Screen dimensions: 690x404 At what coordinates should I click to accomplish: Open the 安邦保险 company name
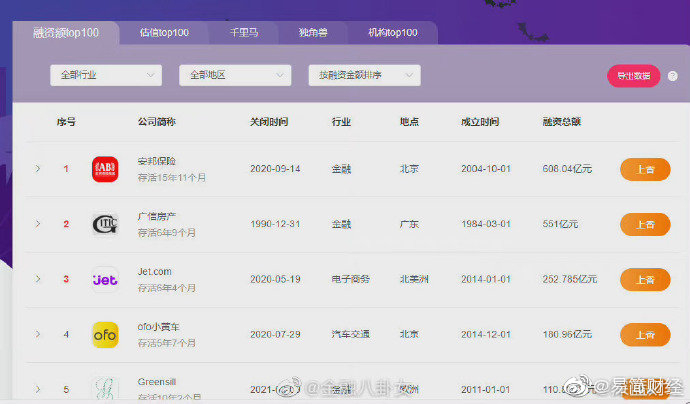[x=157, y=161]
